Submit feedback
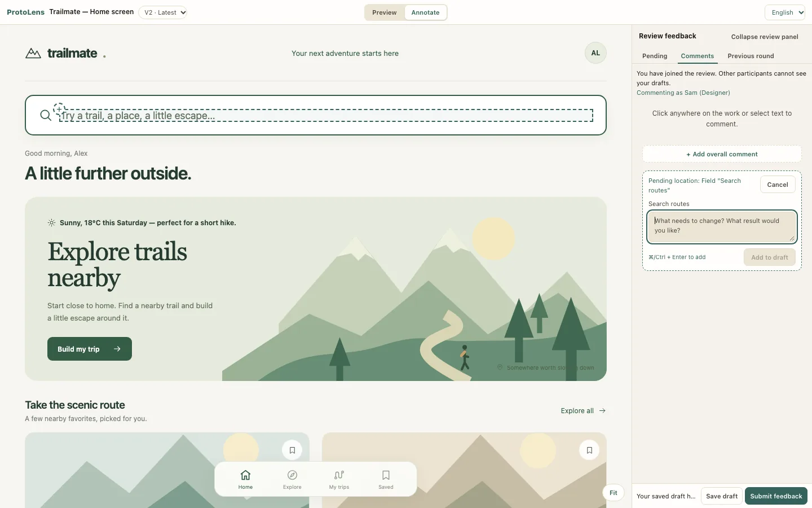The width and height of the screenshot is (812, 508). click(776, 496)
